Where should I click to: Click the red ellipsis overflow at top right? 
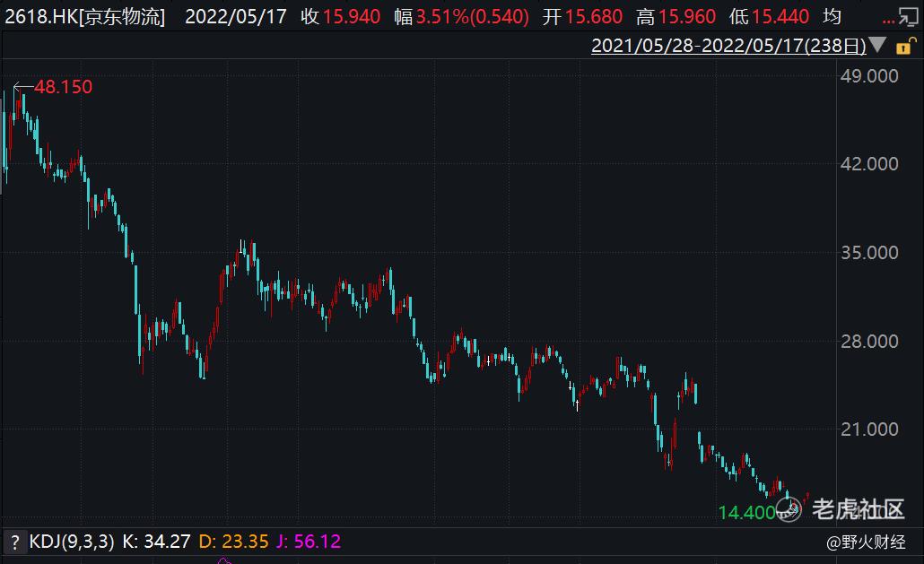pos(888,22)
